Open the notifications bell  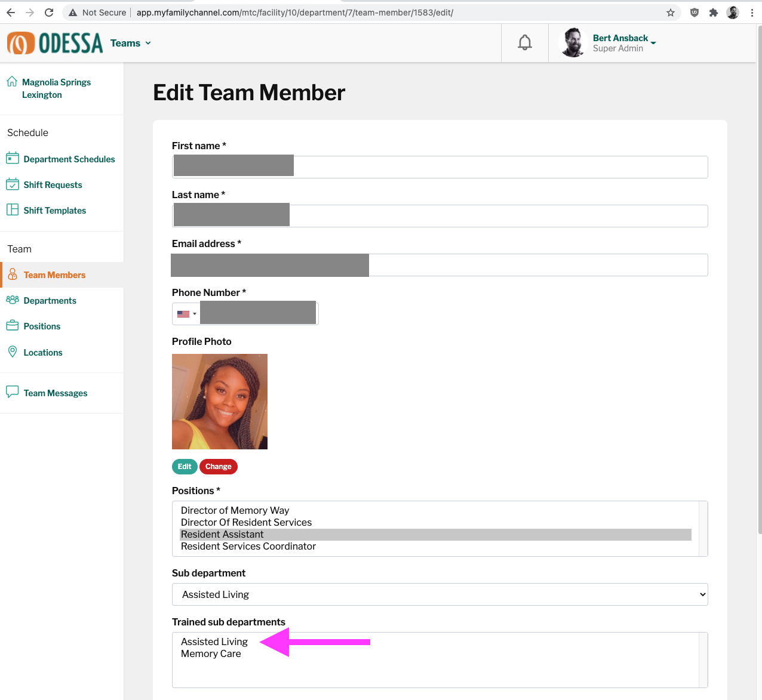[x=524, y=43]
